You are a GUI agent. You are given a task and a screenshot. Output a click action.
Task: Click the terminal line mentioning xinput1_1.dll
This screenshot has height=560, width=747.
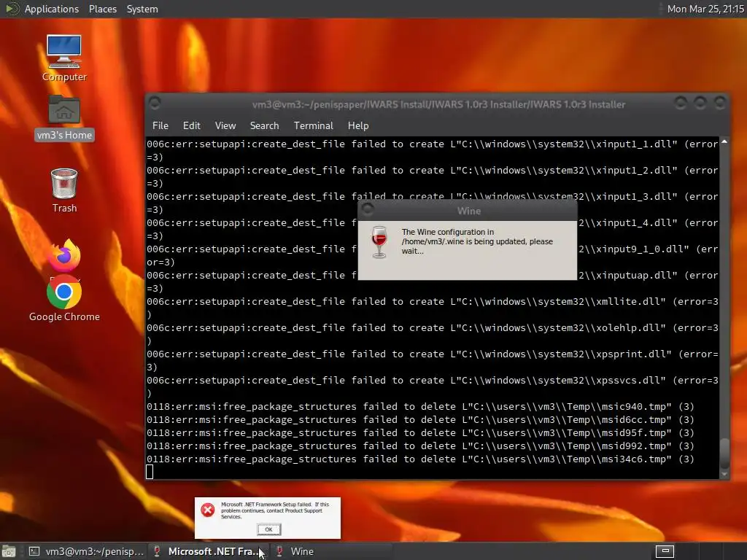click(432, 150)
